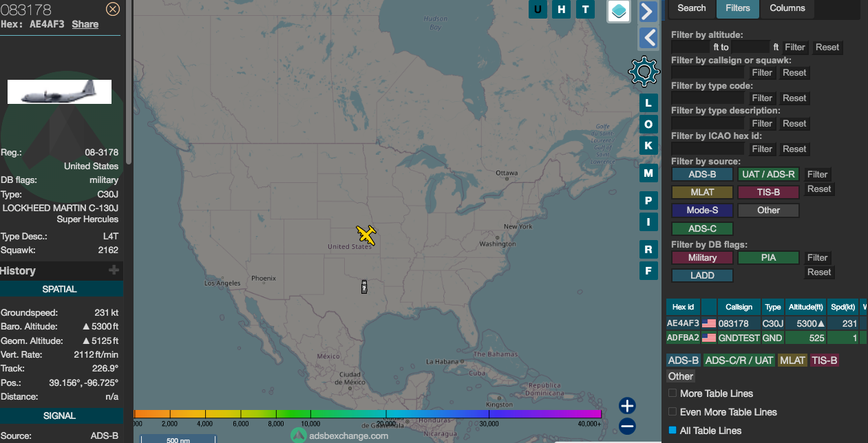The width and height of the screenshot is (868, 443).
Task: Toggle Other source filter
Action: pos(768,210)
